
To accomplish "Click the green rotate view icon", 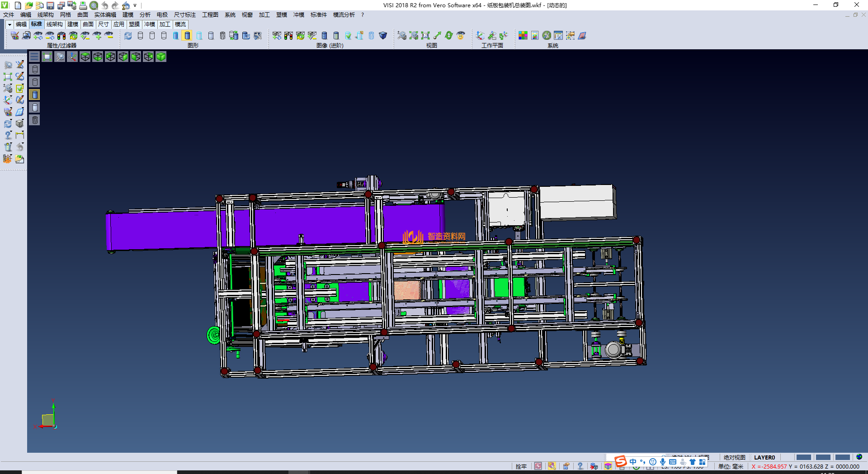I will (448, 35).
